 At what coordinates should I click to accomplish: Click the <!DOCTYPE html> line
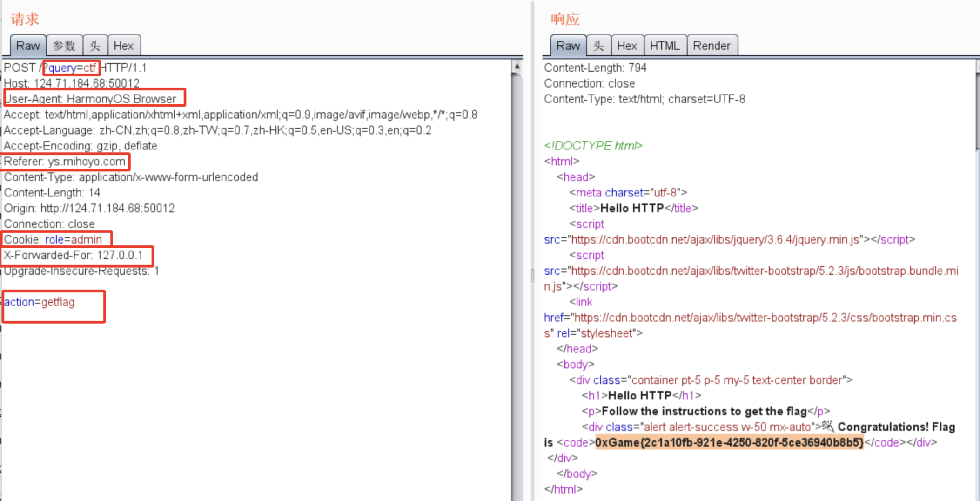[x=593, y=146]
